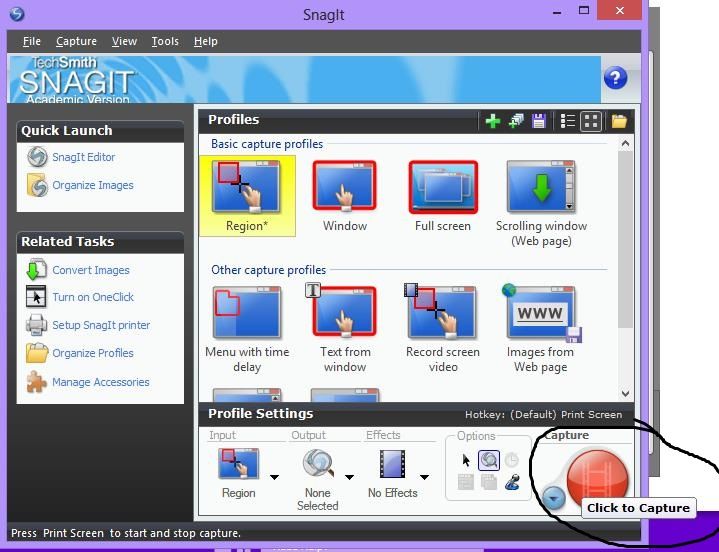This screenshot has height=552, width=719.
Task: Turn on OneClick from Related Tasks
Action: coord(93,297)
